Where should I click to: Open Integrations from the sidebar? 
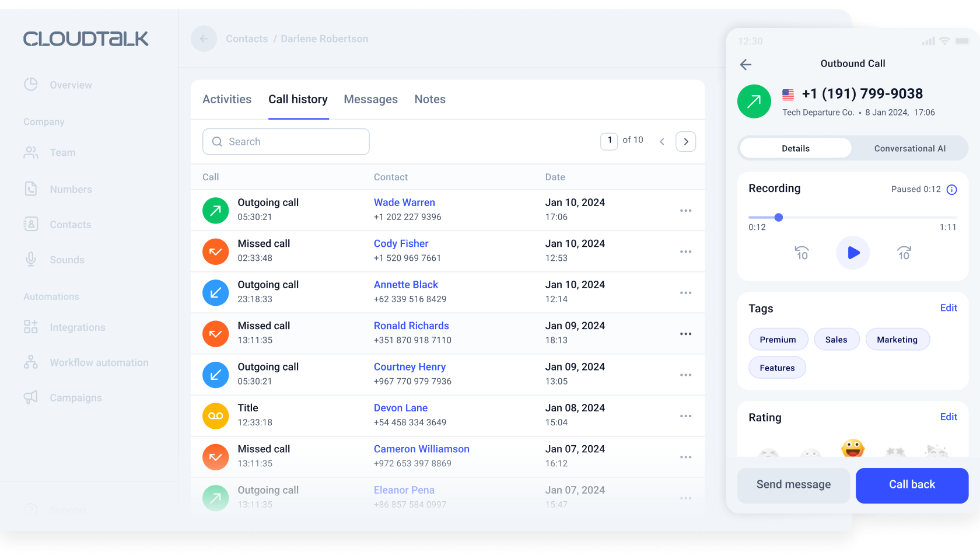pyautogui.click(x=77, y=327)
